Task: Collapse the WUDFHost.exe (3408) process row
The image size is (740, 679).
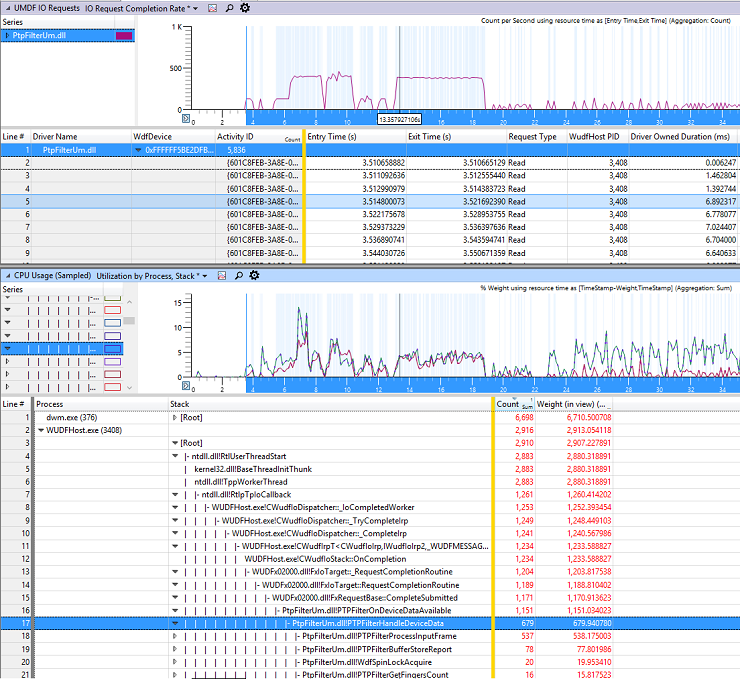Action: pos(41,430)
